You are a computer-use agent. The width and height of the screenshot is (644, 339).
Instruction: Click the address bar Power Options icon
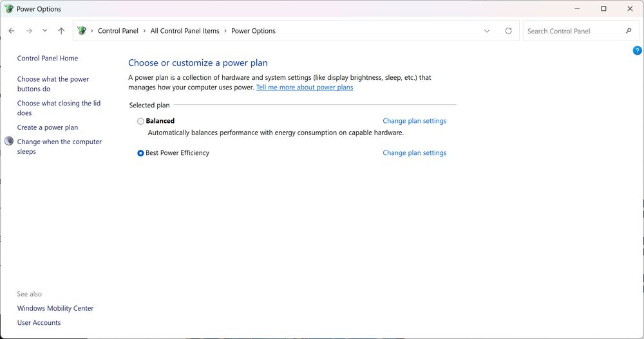pos(82,31)
